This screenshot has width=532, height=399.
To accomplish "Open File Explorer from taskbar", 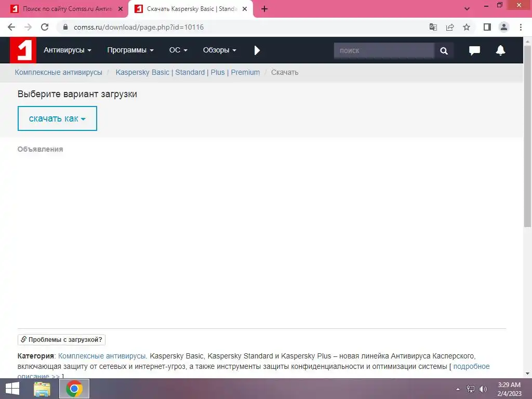I will tap(42, 389).
